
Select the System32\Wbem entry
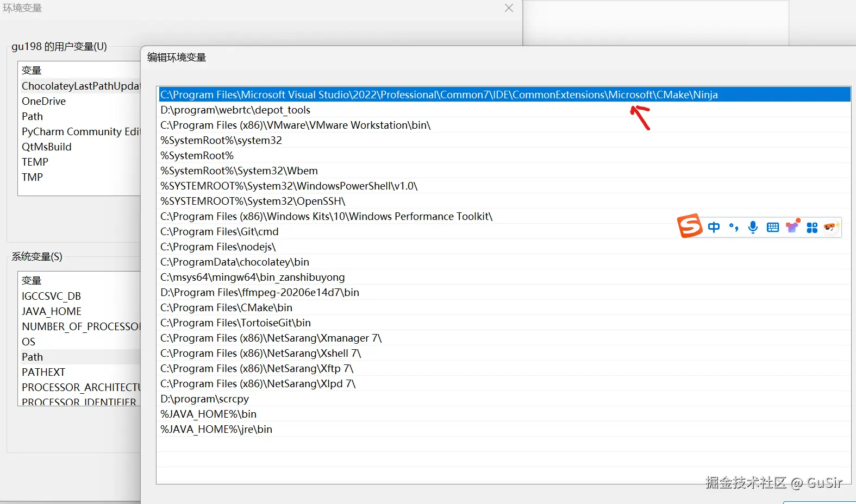[x=504, y=171]
